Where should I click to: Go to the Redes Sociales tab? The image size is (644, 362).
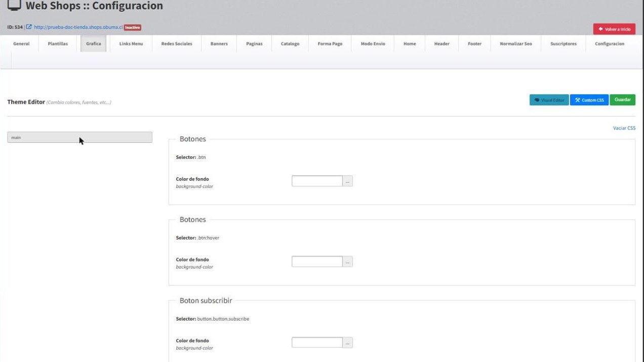[177, 44]
